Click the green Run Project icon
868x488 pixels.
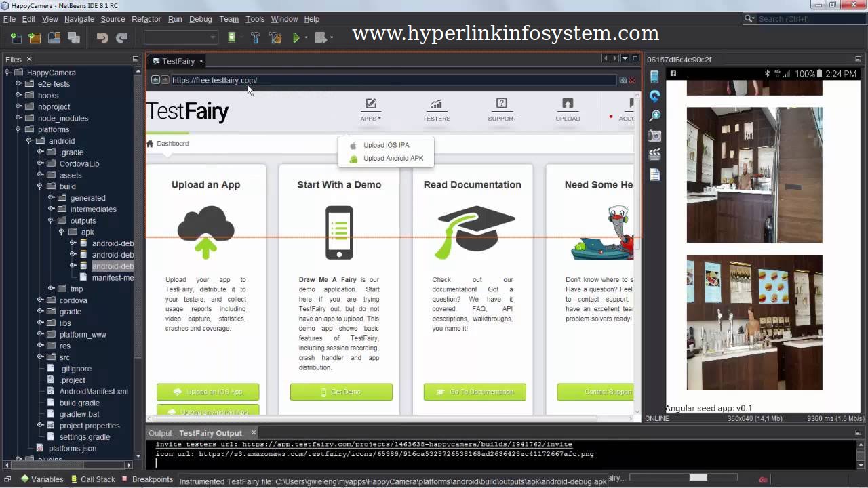coord(296,38)
